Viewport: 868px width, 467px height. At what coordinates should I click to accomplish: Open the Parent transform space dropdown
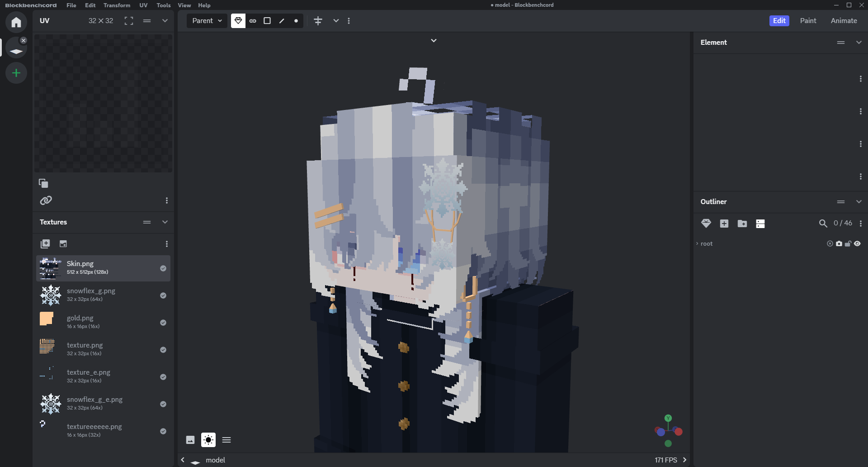(207, 21)
